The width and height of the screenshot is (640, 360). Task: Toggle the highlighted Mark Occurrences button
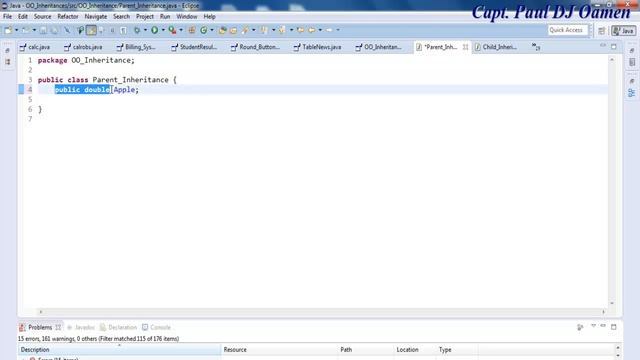point(91,30)
